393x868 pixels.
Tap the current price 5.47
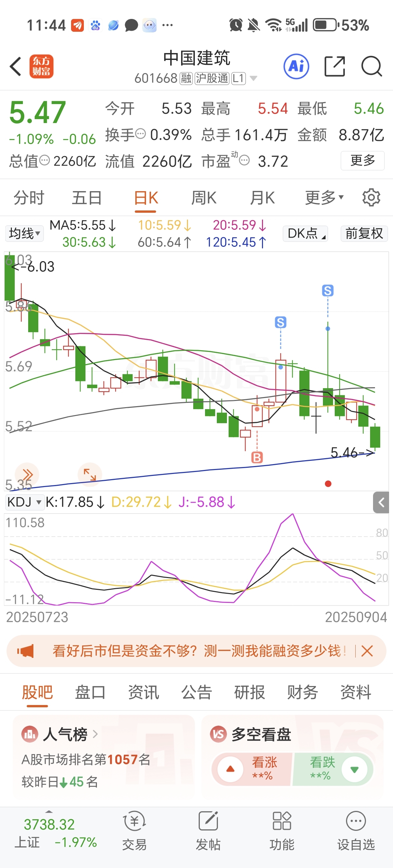tap(37, 112)
